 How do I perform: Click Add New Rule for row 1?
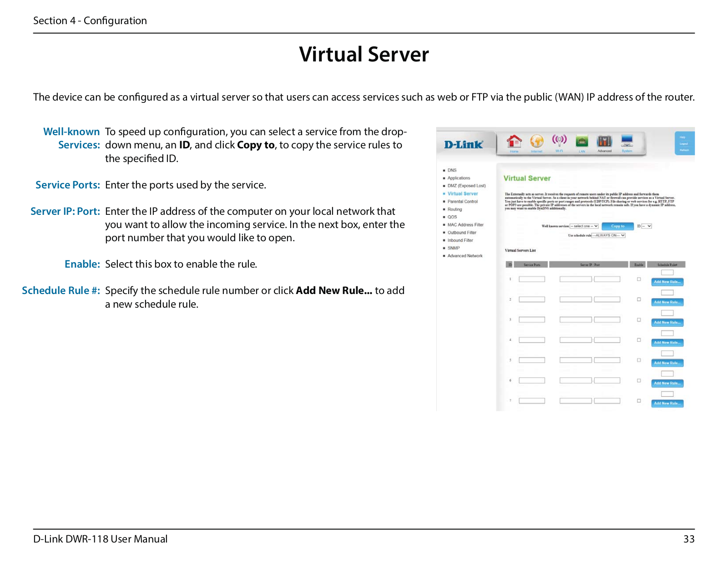pyautogui.click(x=667, y=282)
